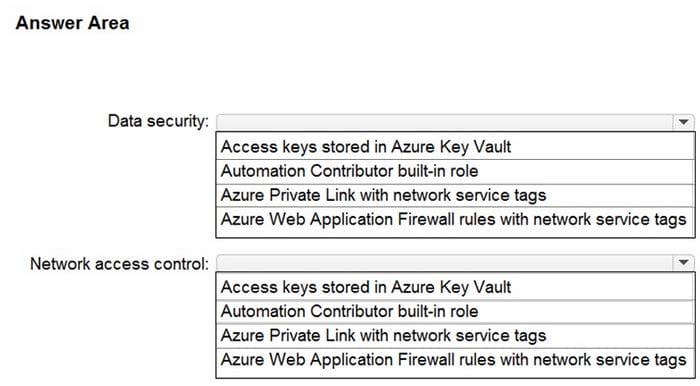Image resolution: width=700 pixels, height=386 pixels.
Task: Pick Azure Private Link option under Data security
Action: [x=455, y=195]
